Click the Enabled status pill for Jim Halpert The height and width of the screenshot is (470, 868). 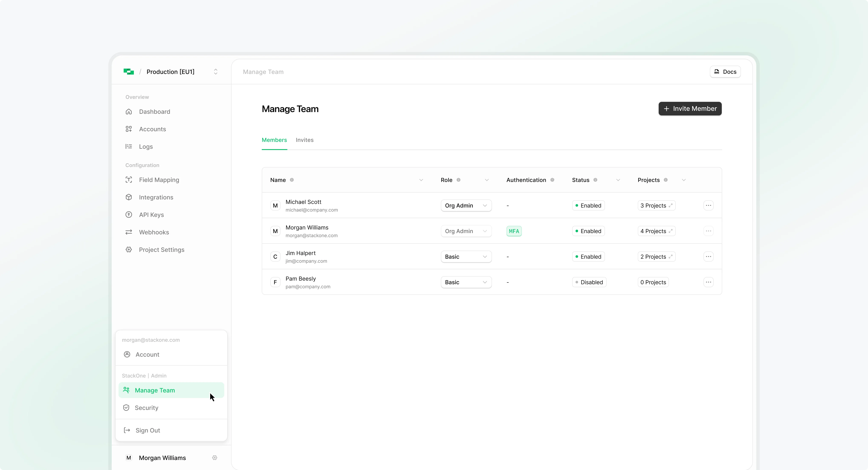[x=588, y=256]
